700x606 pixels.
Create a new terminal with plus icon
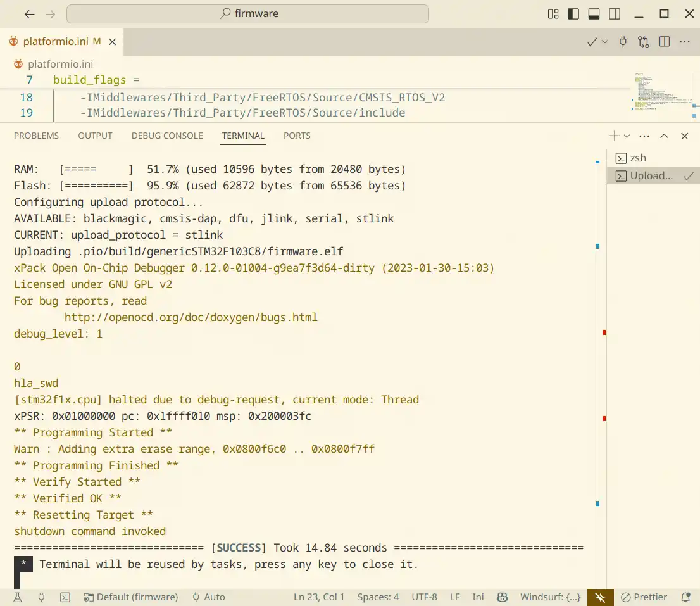coord(615,136)
